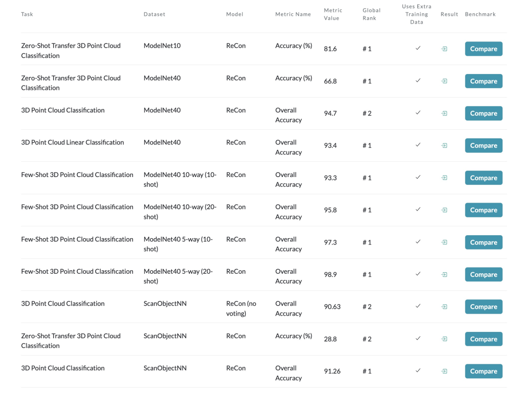The image size is (532, 394).
Task: Open result icon for ModelNet40 5-way (20-shot) row
Action: click(x=444, y=275)
